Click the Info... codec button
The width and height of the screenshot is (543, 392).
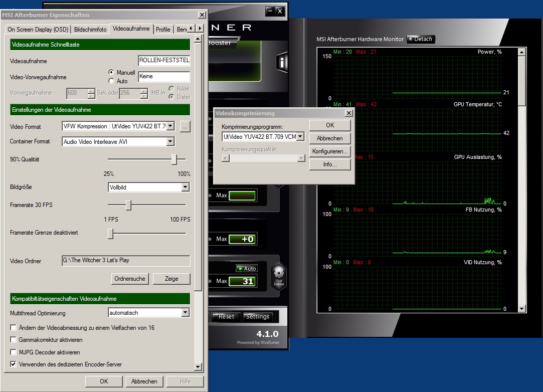pyautogui.click(x=330, y=164)
